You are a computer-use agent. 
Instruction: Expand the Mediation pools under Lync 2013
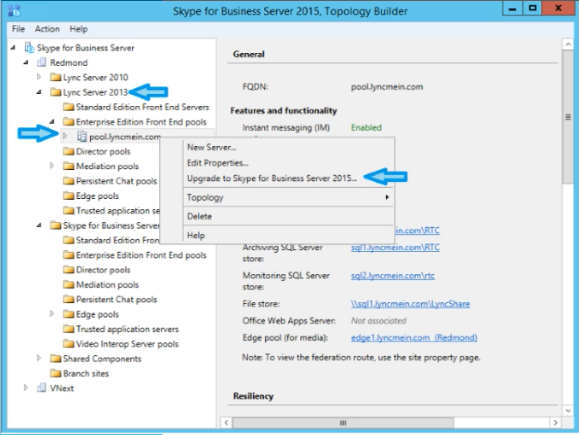click(52, 166)
